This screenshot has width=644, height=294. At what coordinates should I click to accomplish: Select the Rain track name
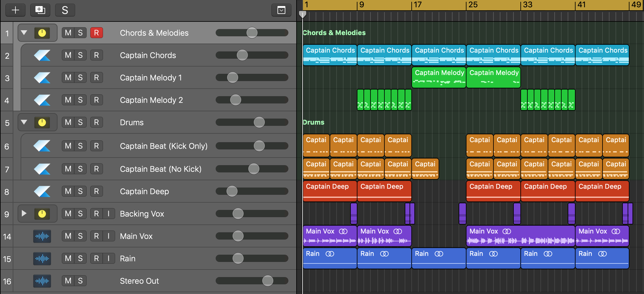(x=128, y=259)
